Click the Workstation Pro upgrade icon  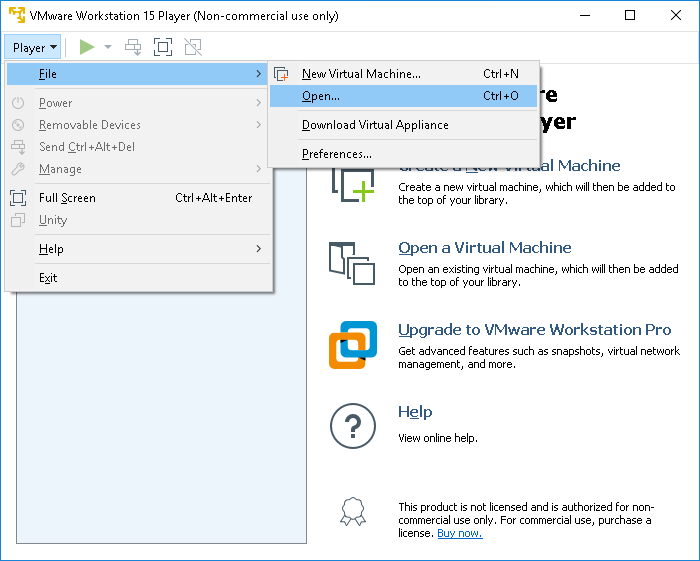pos(353,345)
